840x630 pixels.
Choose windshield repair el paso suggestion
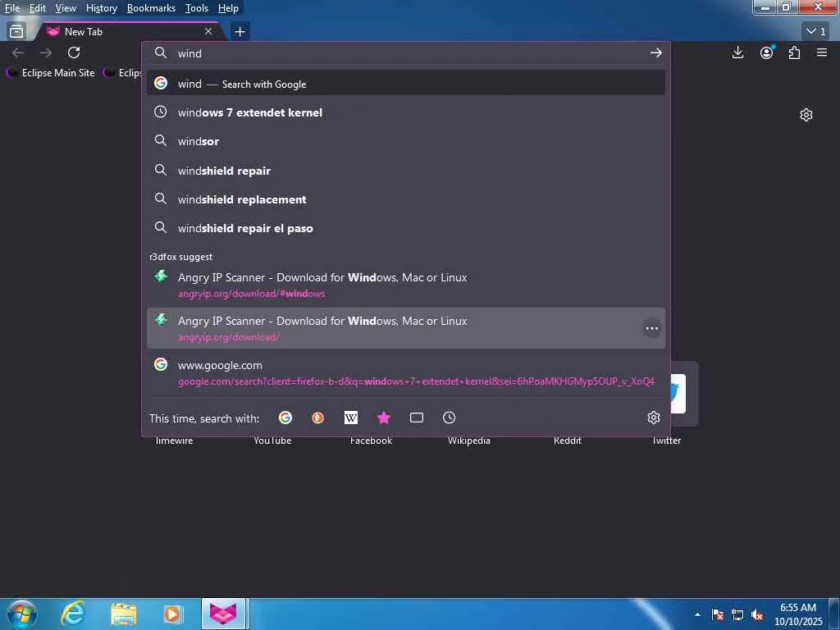click(405, 228)
